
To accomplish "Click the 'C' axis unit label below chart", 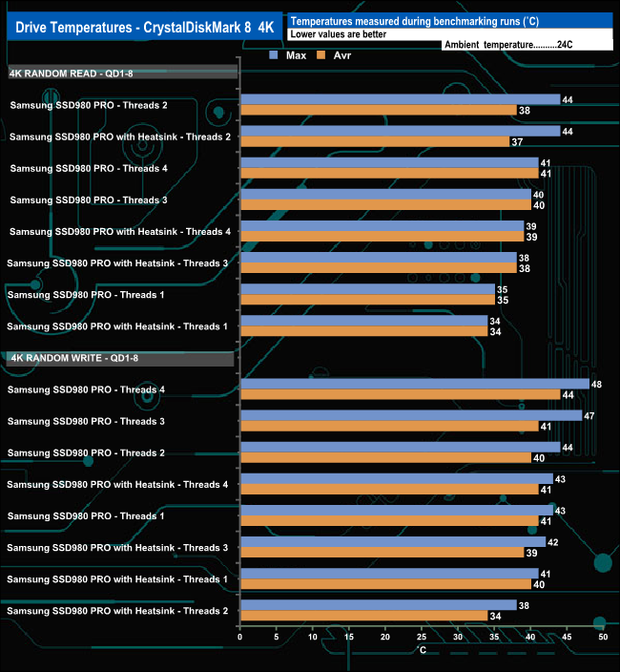I will (x=423, y=650).
